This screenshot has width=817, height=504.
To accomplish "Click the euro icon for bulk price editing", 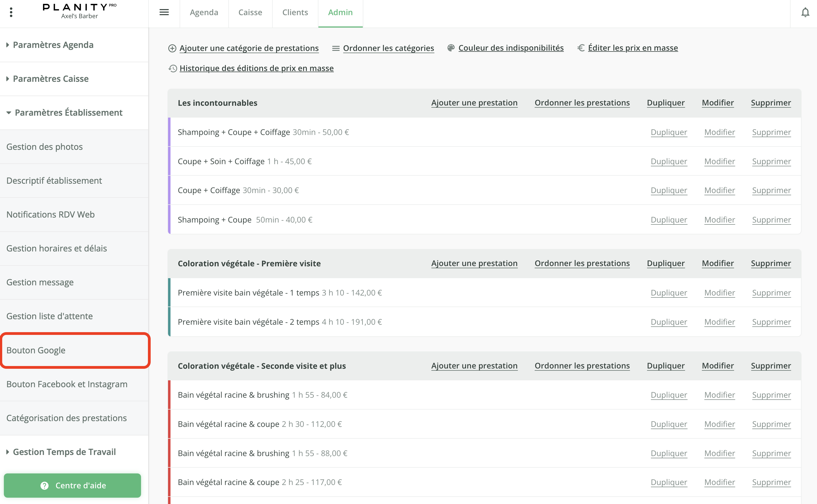I will 581,48.
